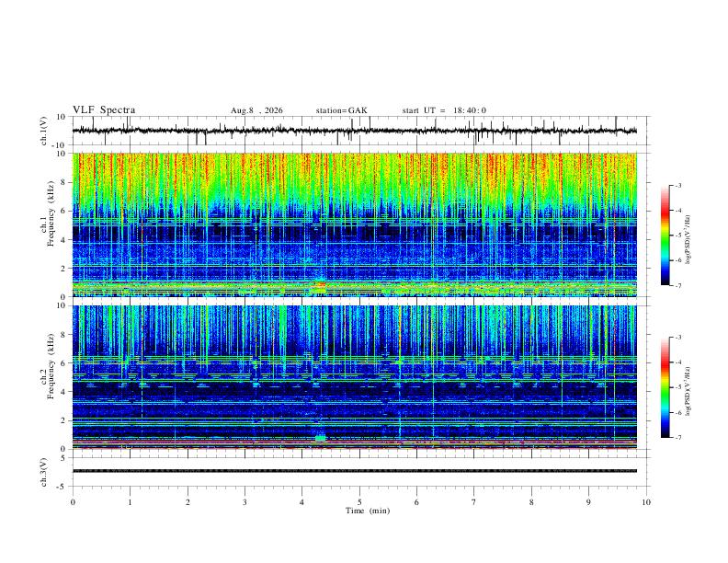The height and width of the screenshot is (563, 728).
Task: Click the bright burst in ch.2 spectrogram
Action: coord(321,438)
